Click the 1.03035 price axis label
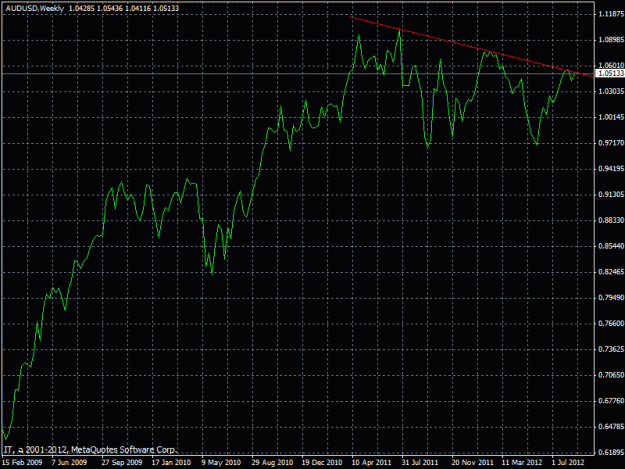Viewport: 625px width, 469px height. pyautogui.click(x=611, y=91)
